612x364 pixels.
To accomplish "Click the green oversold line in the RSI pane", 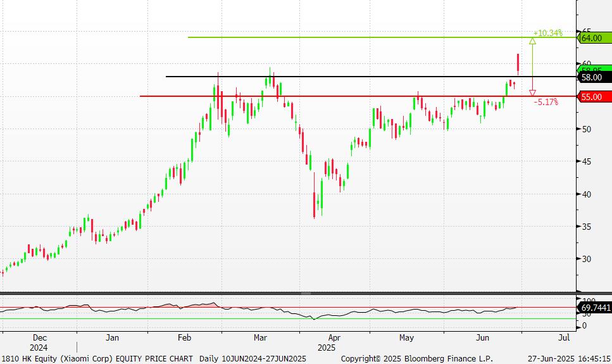I will coord(289,318).
